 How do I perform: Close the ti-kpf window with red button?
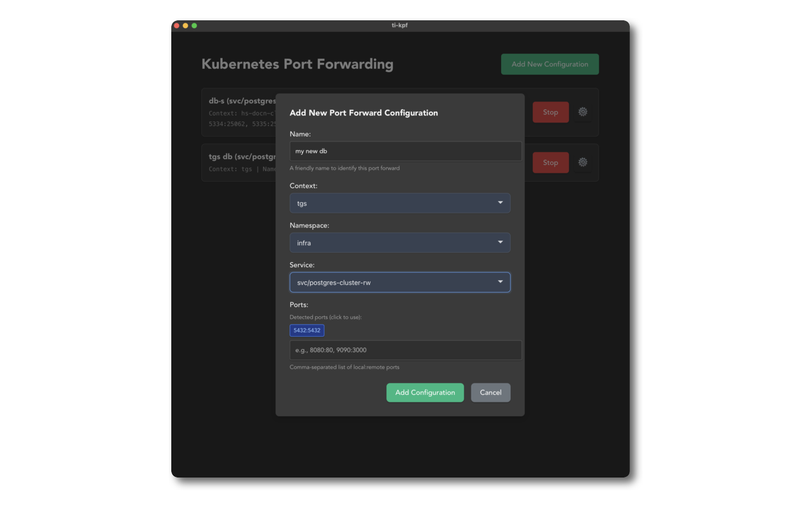click(176, 25)
